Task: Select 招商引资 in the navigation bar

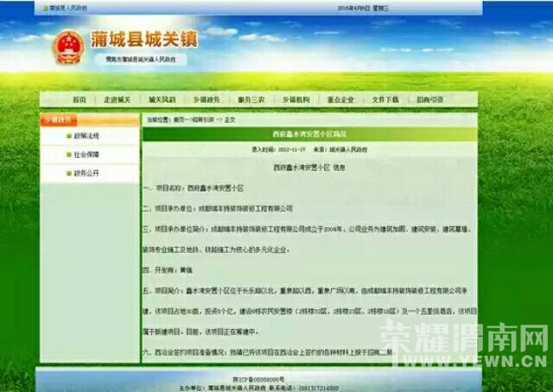Action: (x=429, y=100)
